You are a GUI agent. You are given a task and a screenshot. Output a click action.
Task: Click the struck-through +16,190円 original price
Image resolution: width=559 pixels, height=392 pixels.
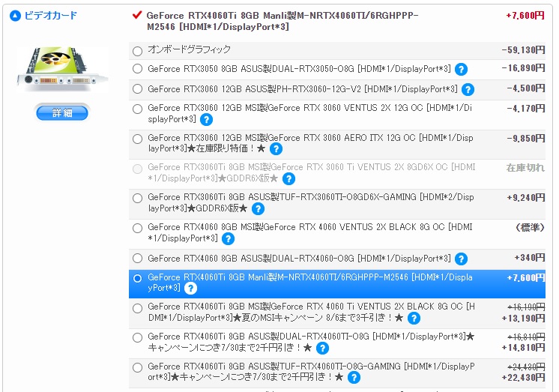click(x=526, y=307)
